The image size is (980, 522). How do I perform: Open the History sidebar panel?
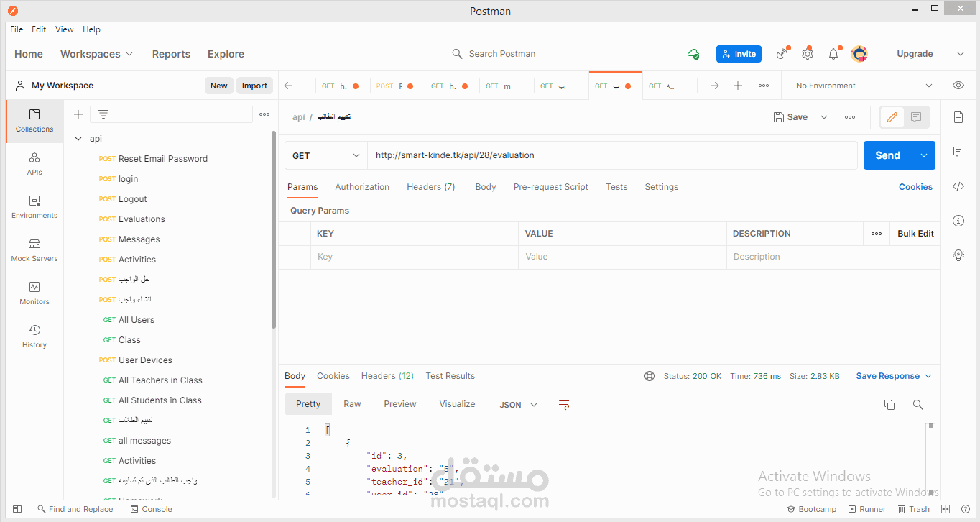pos(34,336)
